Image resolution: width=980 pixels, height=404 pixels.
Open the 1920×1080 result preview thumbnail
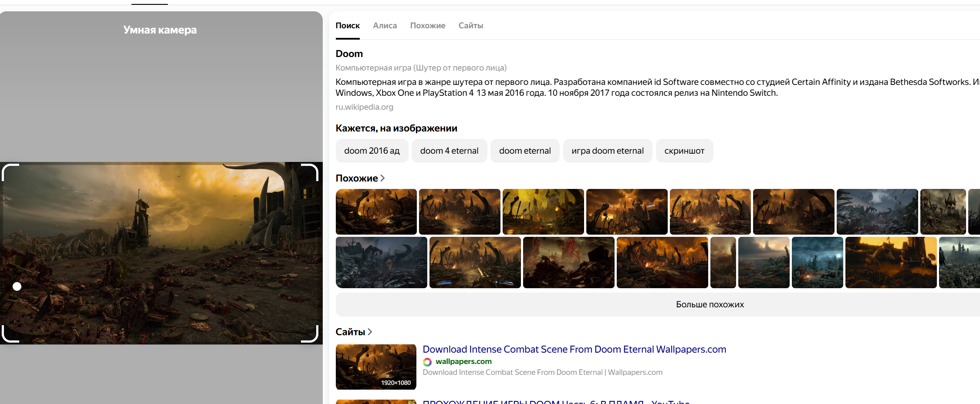pos(376,367)
